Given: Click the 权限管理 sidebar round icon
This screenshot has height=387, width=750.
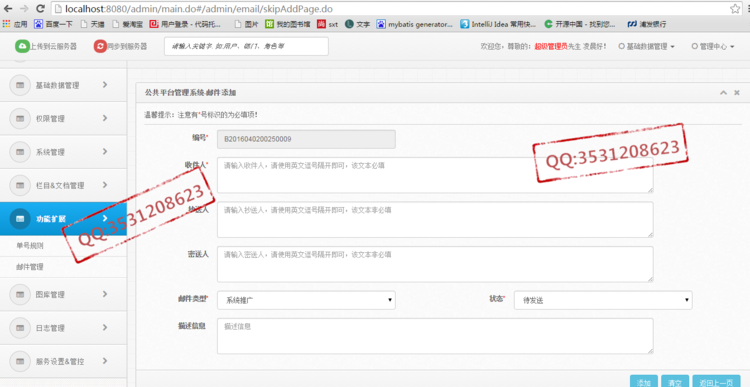Looking at the screenshot, I should coord(20,119).
